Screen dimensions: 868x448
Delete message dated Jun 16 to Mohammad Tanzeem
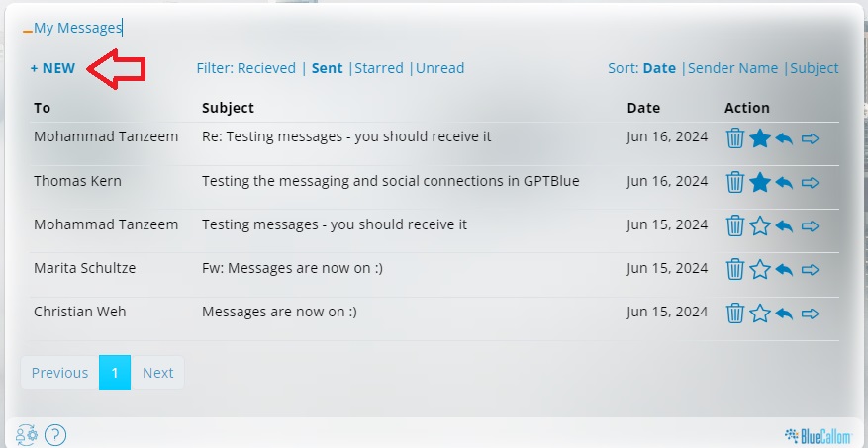735,138
